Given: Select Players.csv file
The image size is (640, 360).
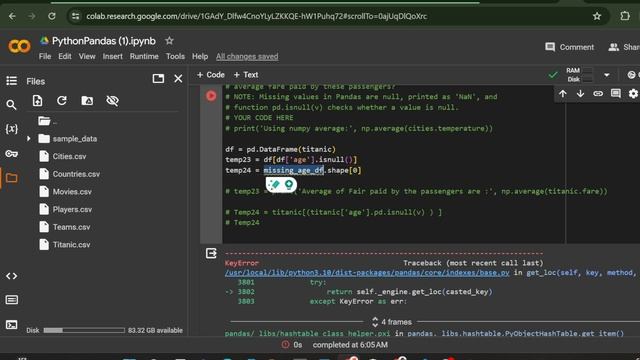Looking at the screenshot, I should pyautogui.click(x=72, y=209).
